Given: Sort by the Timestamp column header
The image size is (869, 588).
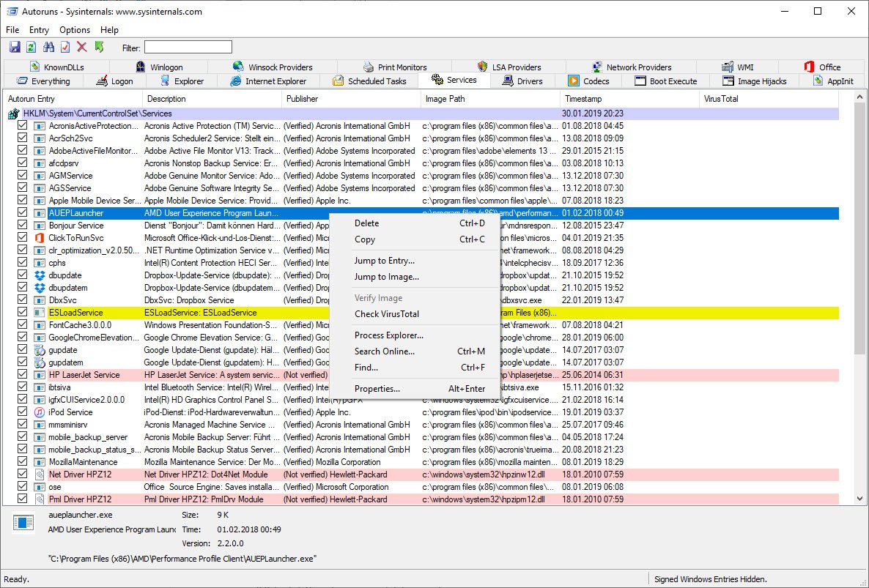Looking at the screenshot, I should (x=583, y=99).
